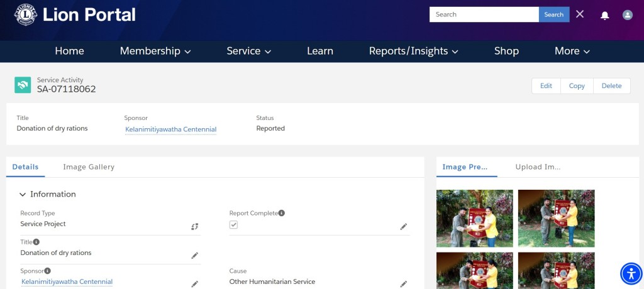Click the Service Project record type value
This screenshot has width=644, height=289.
click(x=43, y=224)
